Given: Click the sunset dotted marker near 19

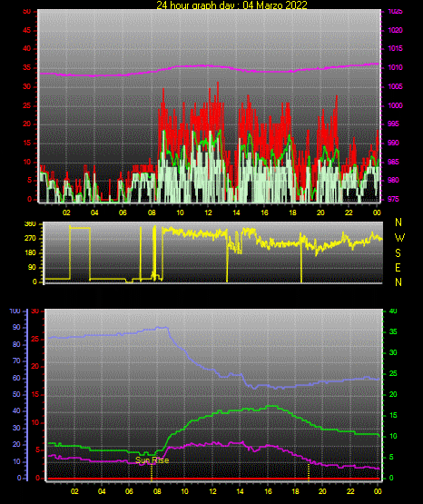Looking at the screenshot, I should 309,472.
